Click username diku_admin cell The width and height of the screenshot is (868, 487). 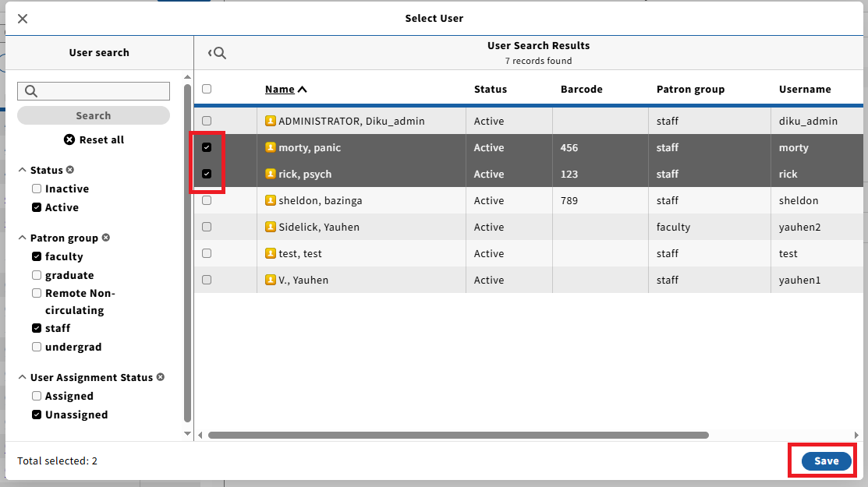808,121
